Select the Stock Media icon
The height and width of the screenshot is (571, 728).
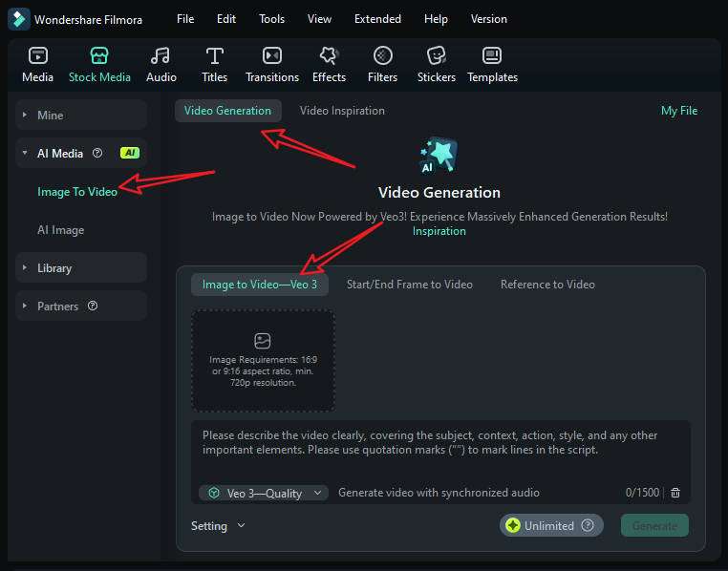point(99,56)
